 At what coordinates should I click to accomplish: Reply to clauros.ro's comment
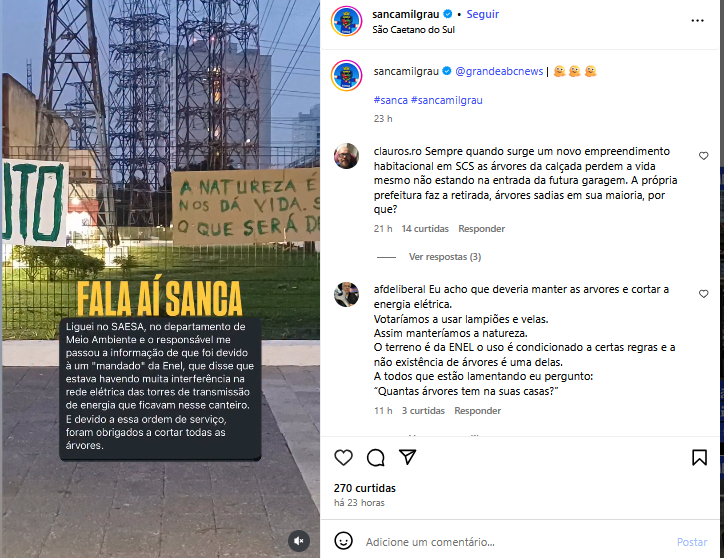[x=481, y=229]
